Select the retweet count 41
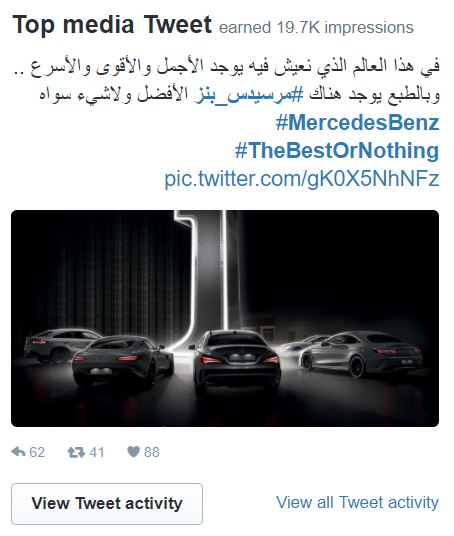Viewport: 454px width, 536px height. click(97, 452)
